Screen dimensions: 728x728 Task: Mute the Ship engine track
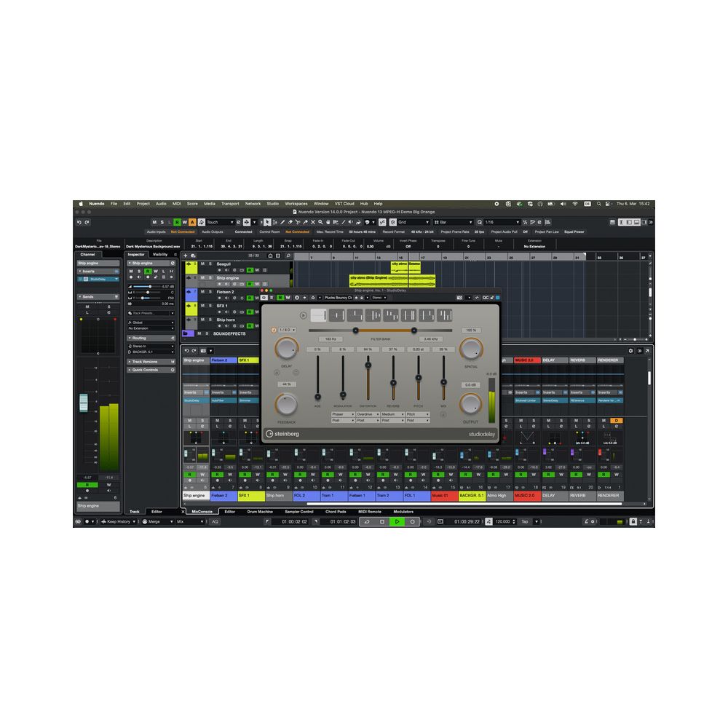(202, 278)
